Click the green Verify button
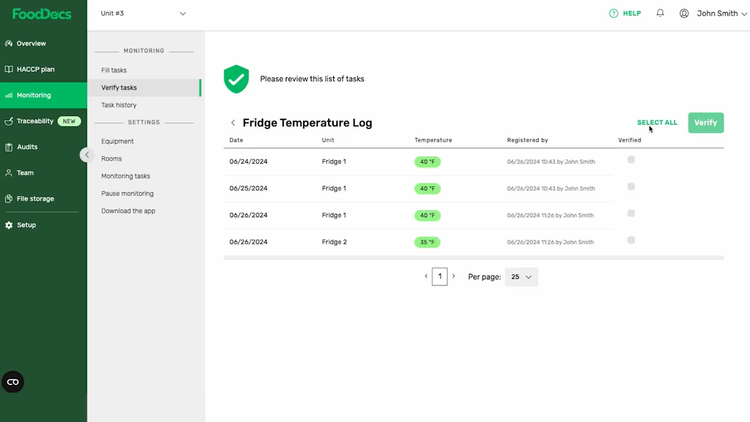 pyautogui.click(x=705, y=122)
